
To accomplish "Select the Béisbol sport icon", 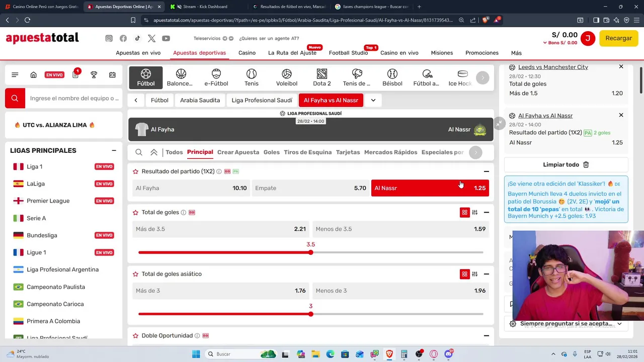I will 392,77.
